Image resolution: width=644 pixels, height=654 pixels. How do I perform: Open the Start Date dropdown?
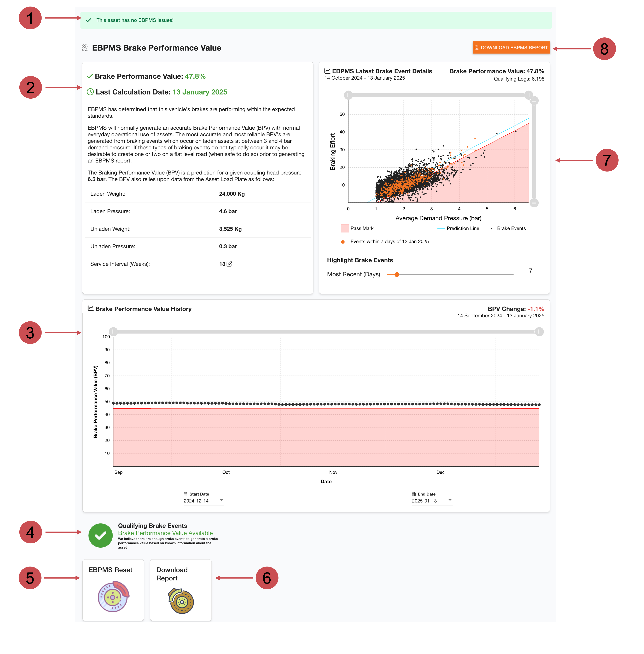[222, 500]
